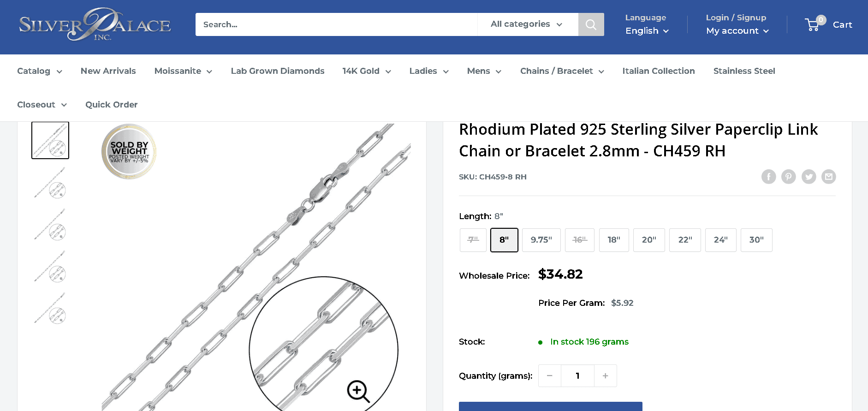The image size is (868, 411).
Task: Choose the 9.75 inch length option
Action: tap(541, 240)
